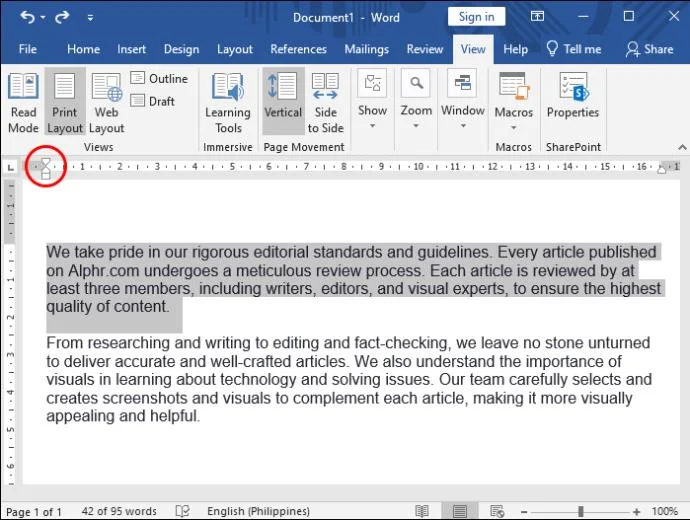This screenshot has height=520, width=690.
Task: Click the right indent marker on ruler
Action: 661,169
